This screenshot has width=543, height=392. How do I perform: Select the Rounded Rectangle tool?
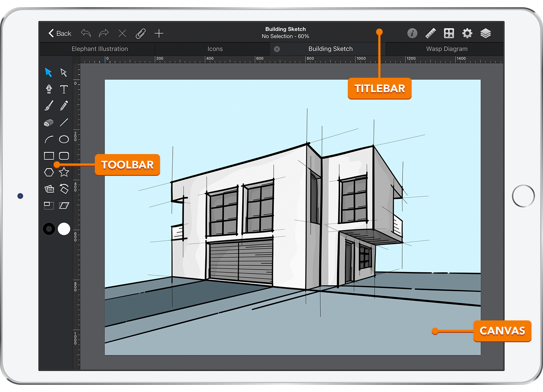64,156
